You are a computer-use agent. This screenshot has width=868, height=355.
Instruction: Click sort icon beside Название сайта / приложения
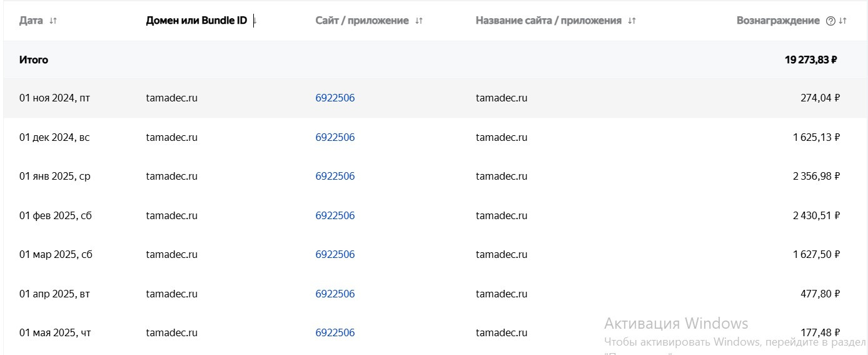(632, 21)
